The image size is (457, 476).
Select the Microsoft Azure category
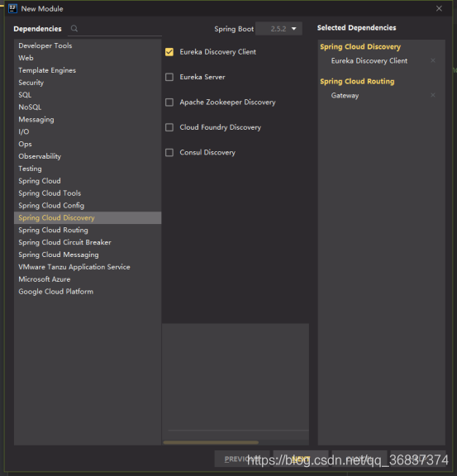88,279
